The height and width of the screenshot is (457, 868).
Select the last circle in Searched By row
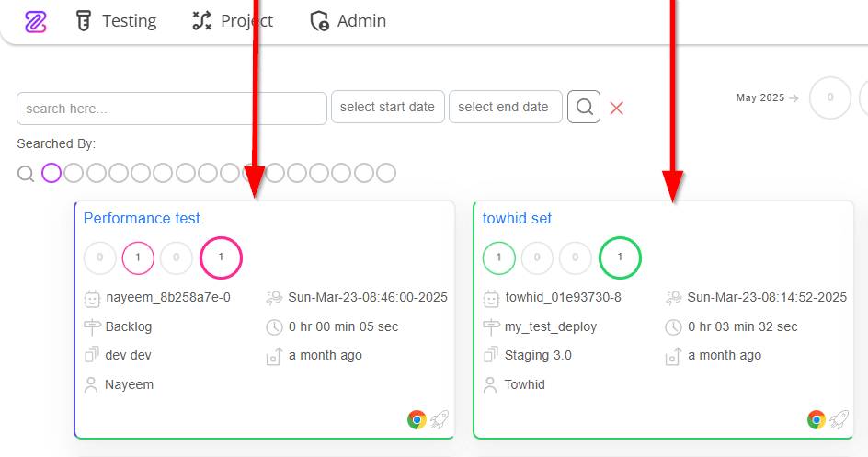point(386,173)
